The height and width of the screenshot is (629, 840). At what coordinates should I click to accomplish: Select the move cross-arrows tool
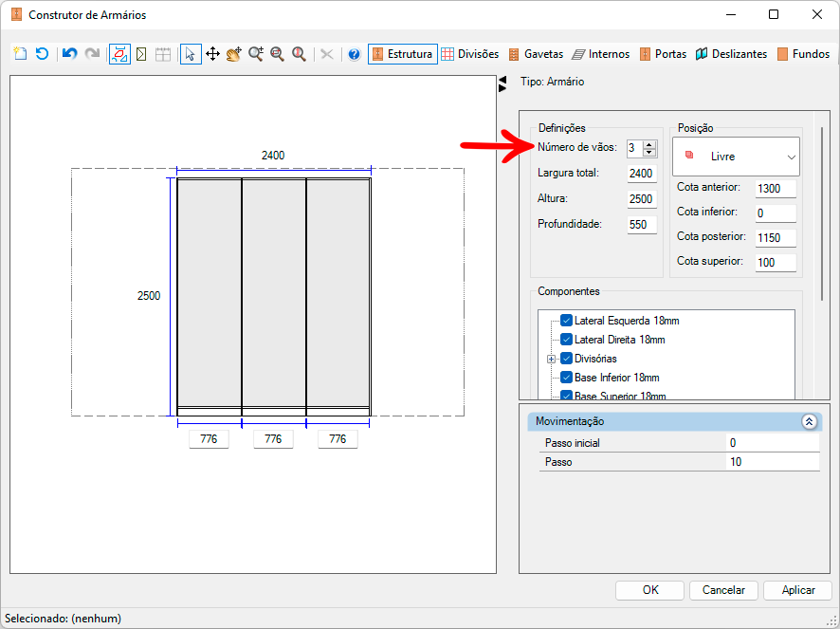(x=212, y=54)
